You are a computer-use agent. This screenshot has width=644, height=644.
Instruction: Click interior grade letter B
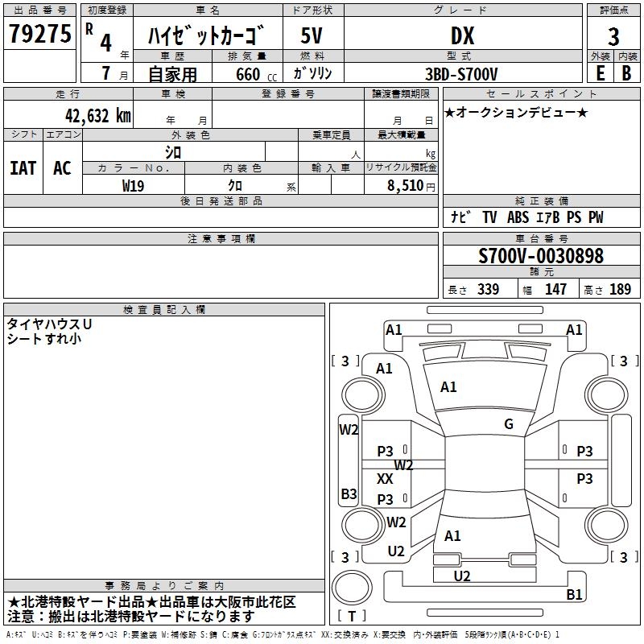[x=626, y=73]
